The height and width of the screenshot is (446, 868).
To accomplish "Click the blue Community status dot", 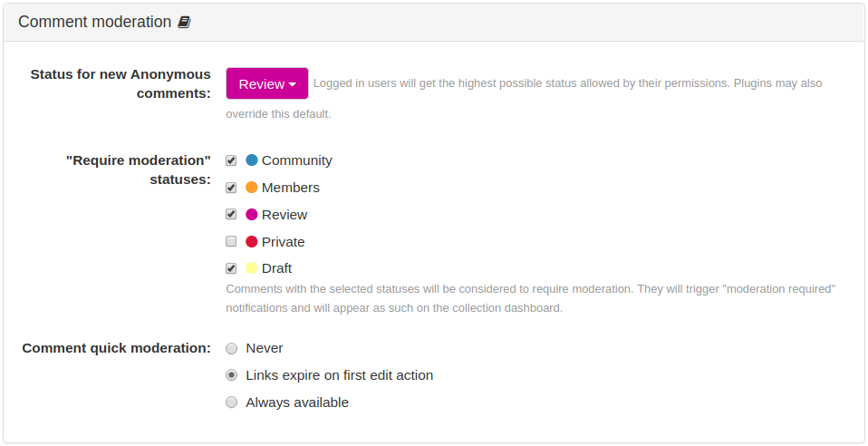I will click(251, 160).
